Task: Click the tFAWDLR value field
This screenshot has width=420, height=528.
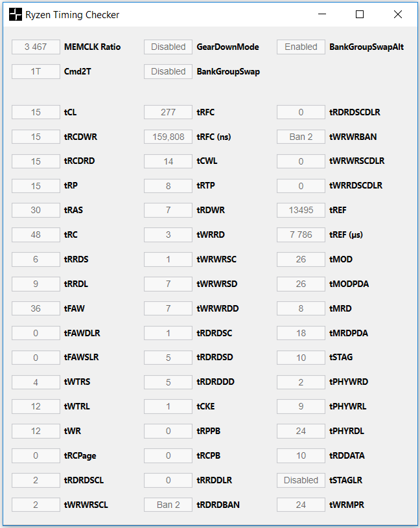Action: [36, 333]
